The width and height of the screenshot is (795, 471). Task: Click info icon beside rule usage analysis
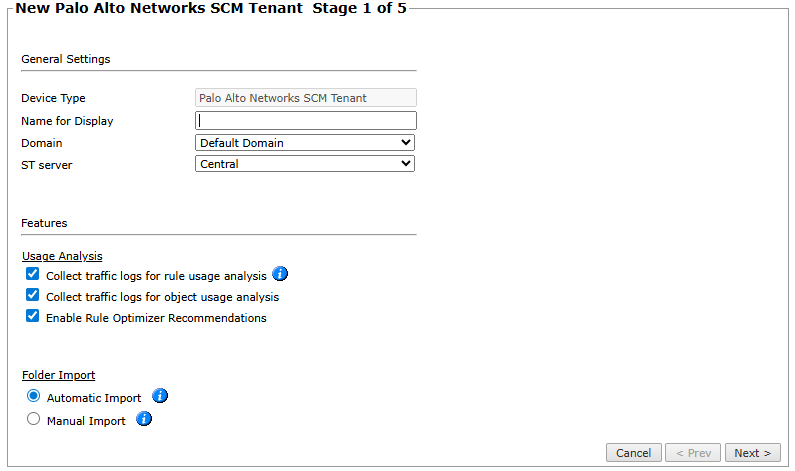280,274
